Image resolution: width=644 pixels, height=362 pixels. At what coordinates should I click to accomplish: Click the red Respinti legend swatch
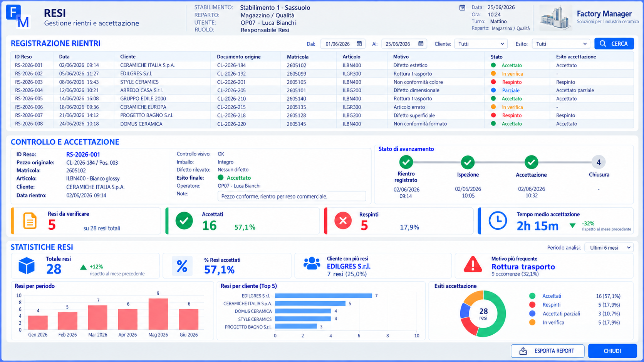[x=532, y=305]
